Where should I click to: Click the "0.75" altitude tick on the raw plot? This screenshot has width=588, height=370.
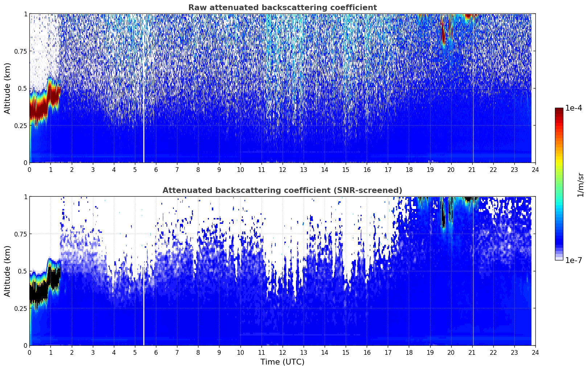21,51
